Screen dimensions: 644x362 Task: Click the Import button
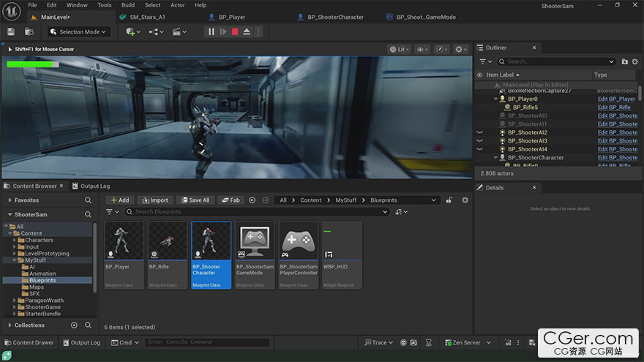[155, 200]
